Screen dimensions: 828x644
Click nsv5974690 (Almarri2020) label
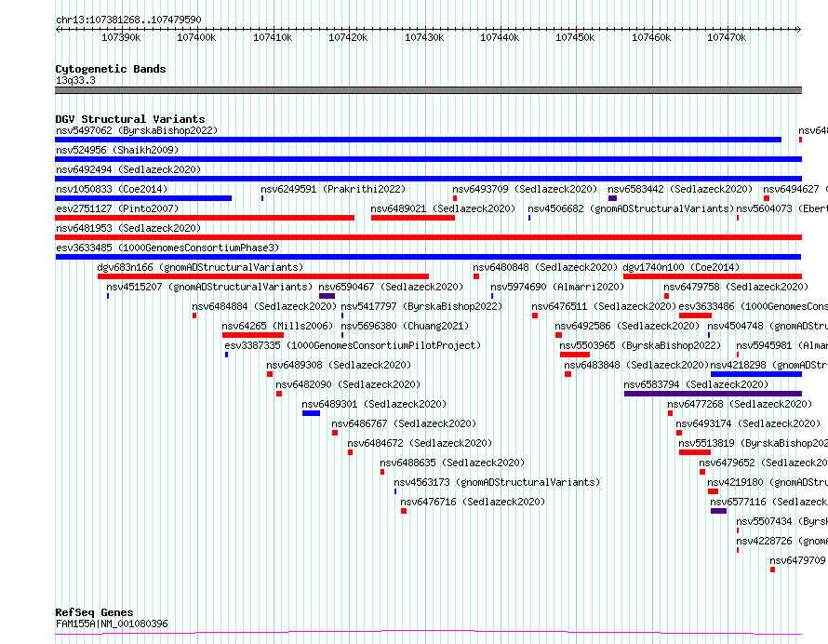click(557, 287)
